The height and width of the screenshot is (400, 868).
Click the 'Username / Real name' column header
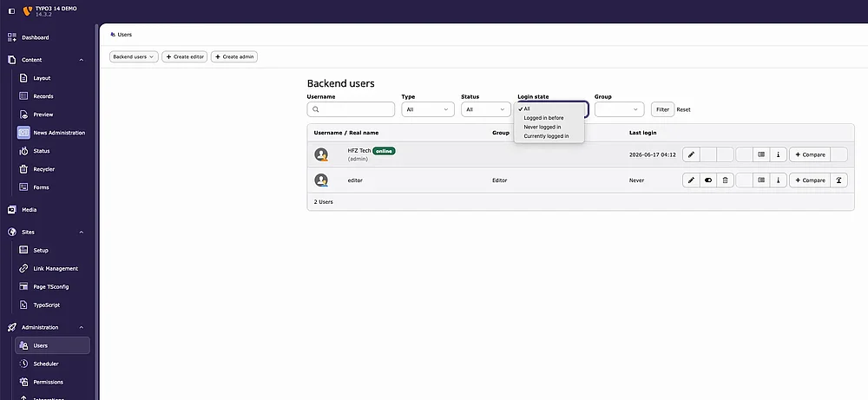346,133
